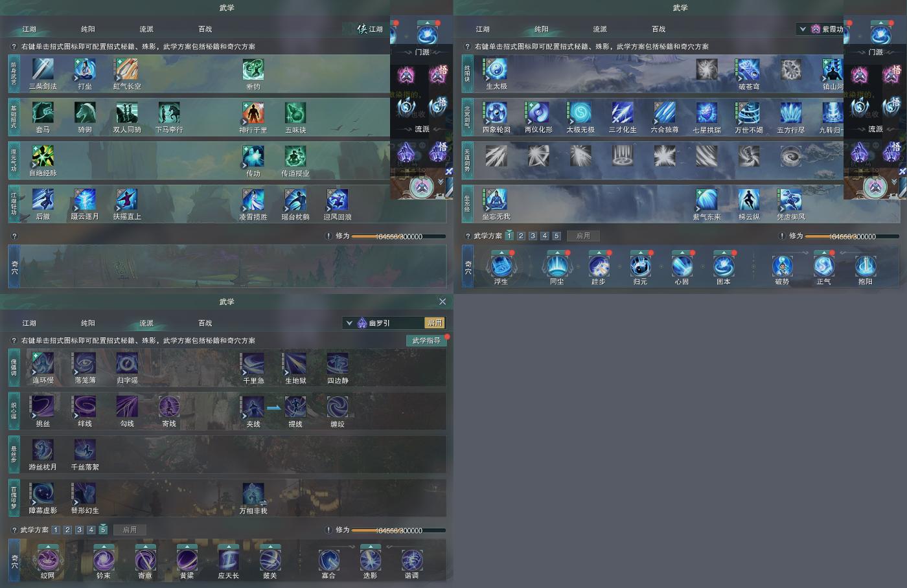Viewport: 907px width, 588px height.
Task: Click the 江湖轻功 category label
Action: click(14, 203)
